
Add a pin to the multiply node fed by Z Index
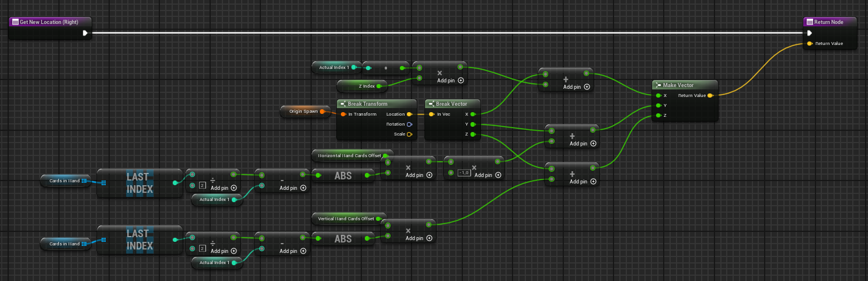tap(461, 80)
